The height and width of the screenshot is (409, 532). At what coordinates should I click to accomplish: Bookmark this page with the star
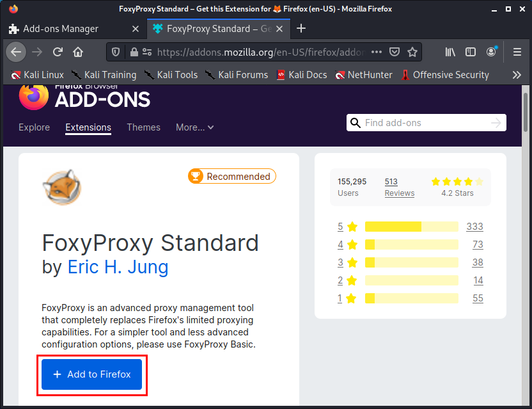pos(412,52)
